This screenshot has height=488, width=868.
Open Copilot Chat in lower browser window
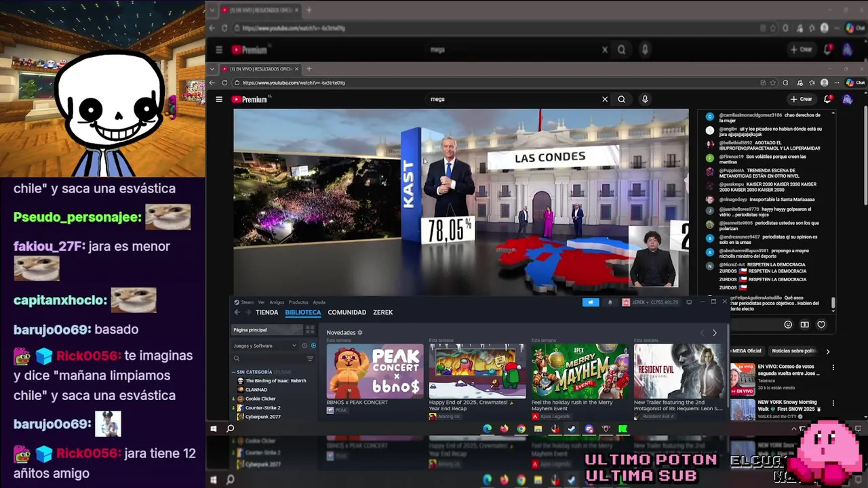tap(854, 83)
